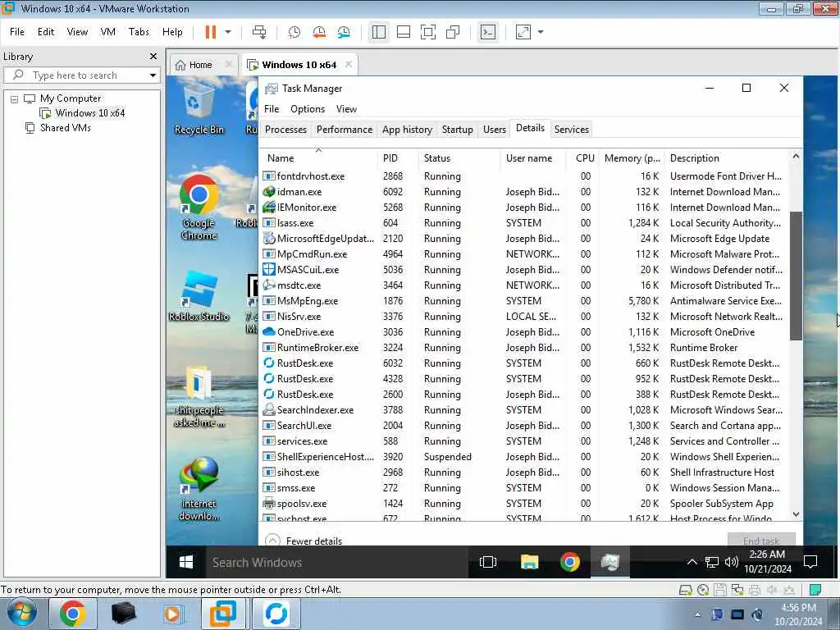The width and height of the screenshot is (840, 630).
Task: Click the Roblox Studio desktop icon
Action: tap(199, 295)
